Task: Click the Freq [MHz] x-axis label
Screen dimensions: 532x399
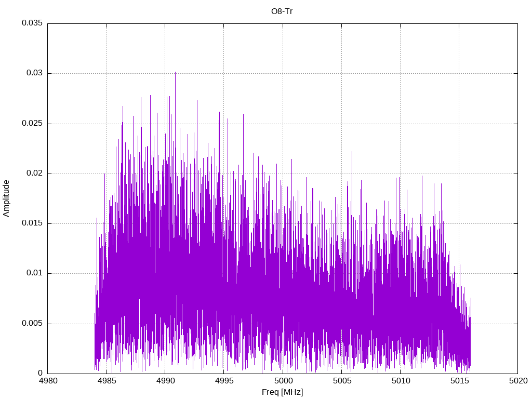Action: [282, 392]
